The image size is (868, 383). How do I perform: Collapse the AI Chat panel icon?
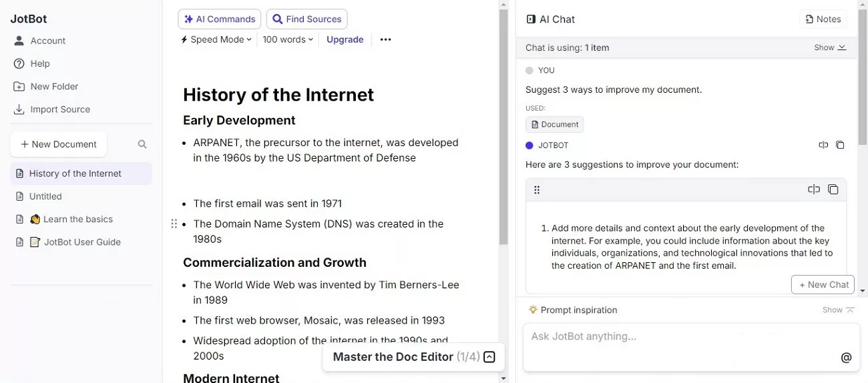click(531, 19)
